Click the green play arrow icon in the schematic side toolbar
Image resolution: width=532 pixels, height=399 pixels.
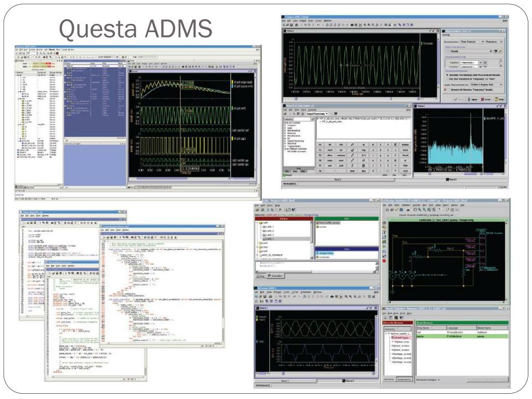click(x=384, y=247)
